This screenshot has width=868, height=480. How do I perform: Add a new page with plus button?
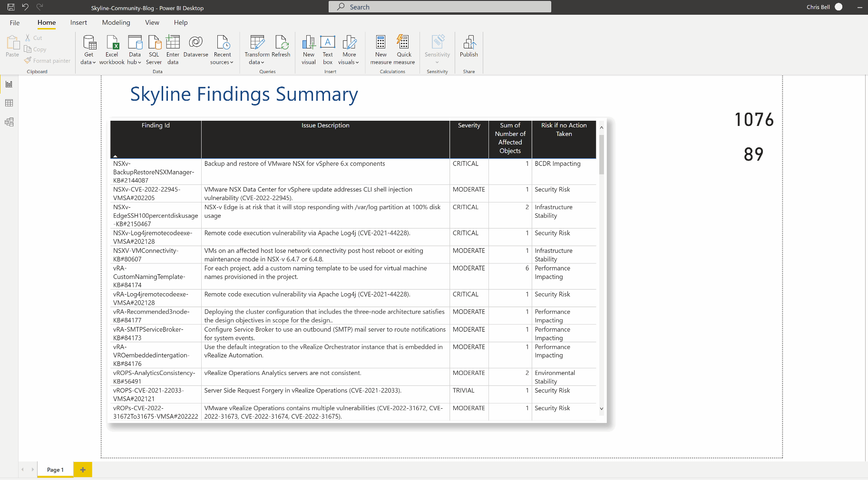[x=83, y=469]
